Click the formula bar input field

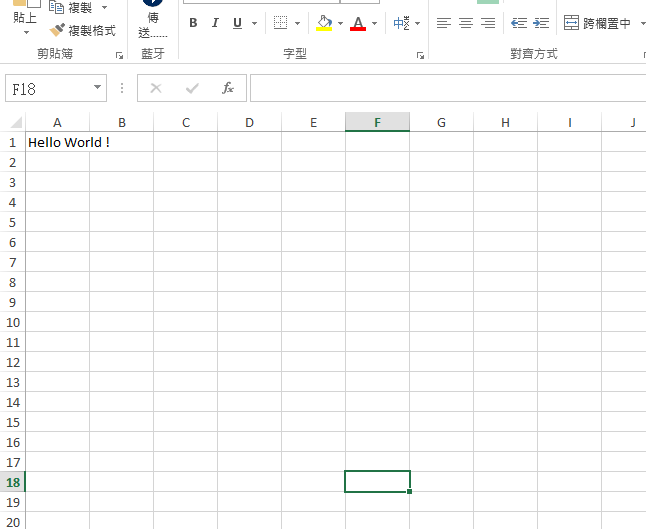pyautogui.click(x=448, y=88)
